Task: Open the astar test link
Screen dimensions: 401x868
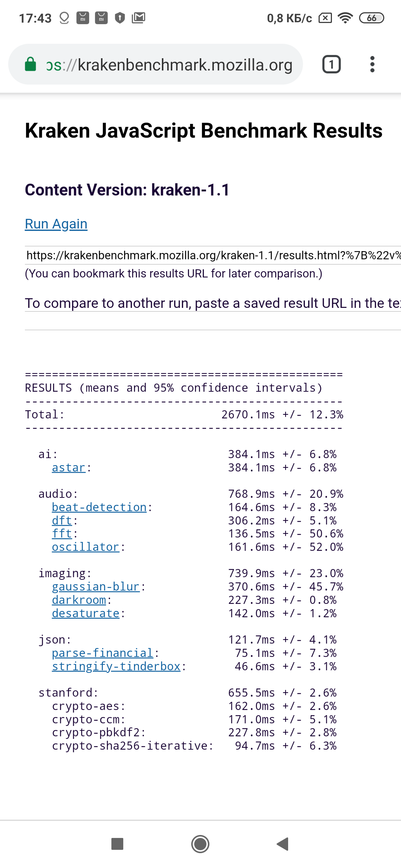Action: pos(69,468)
